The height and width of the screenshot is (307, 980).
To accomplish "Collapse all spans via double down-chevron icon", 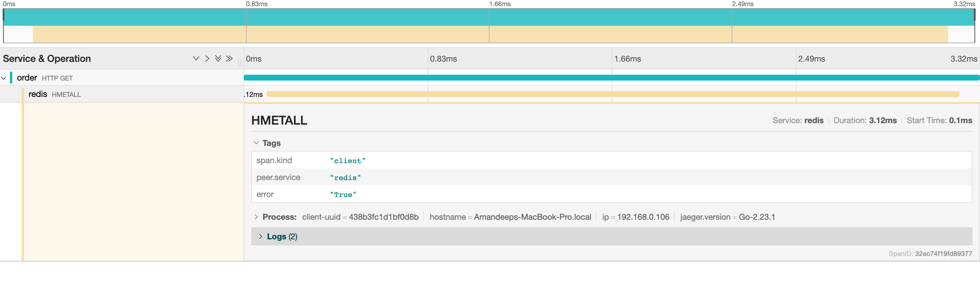I will pyautogui.click(x=218, y=59).
